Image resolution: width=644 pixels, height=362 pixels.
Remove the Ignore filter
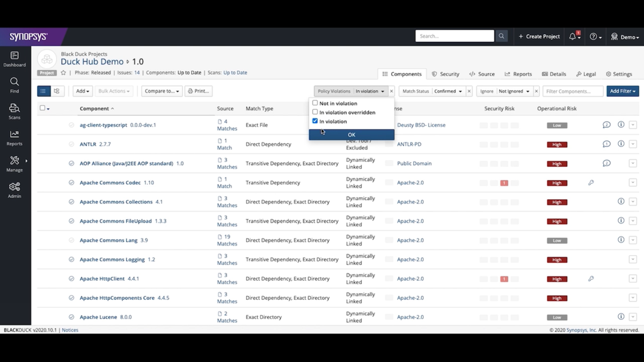coord(536,91)
